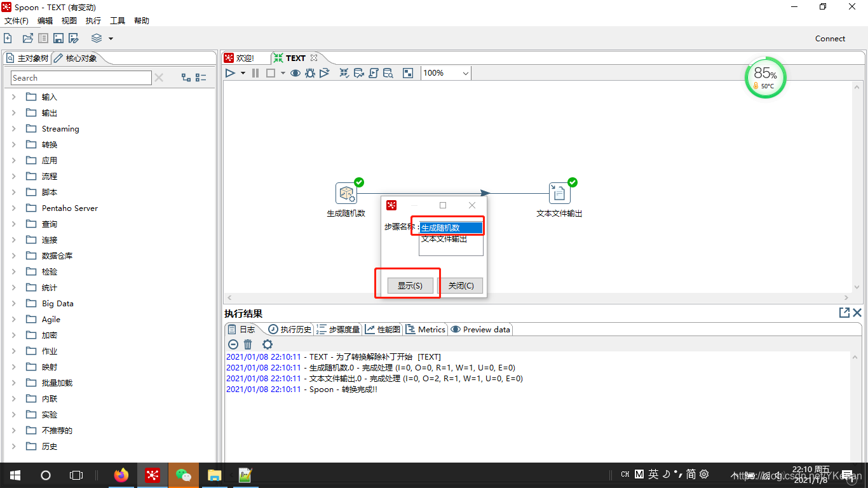
Task: Pause the running transformation
Action: pos(255,73)
